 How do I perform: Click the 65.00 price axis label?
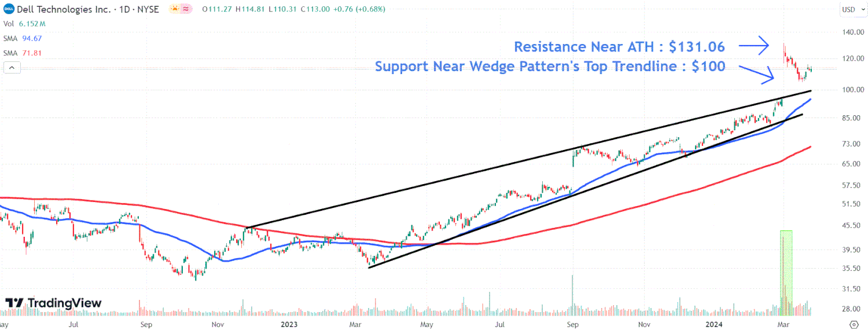pyautogui.click(x=851, y=164)
